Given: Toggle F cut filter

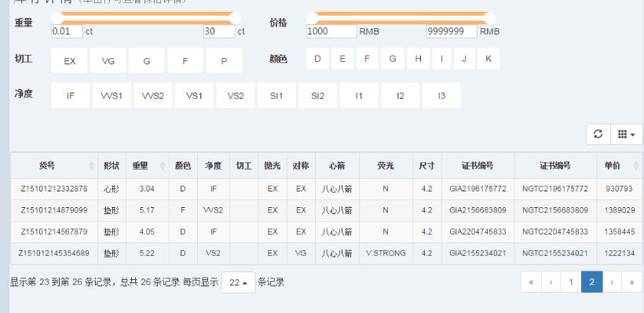Looking at the screenshot, I should (185, 60).
